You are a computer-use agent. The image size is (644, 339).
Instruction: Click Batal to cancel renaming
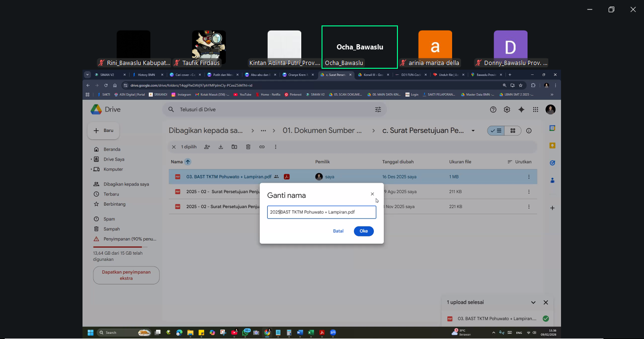tap(338, 231)
